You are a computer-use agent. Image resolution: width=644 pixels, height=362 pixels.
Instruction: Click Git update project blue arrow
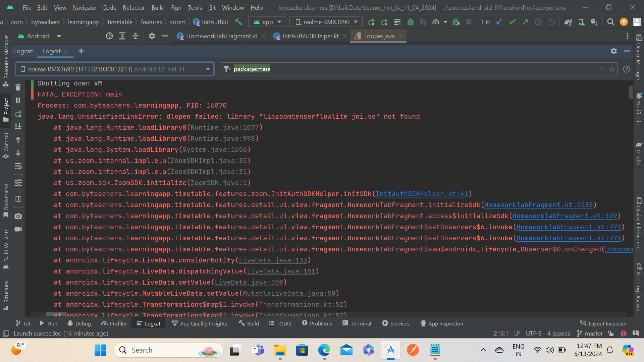499,22
